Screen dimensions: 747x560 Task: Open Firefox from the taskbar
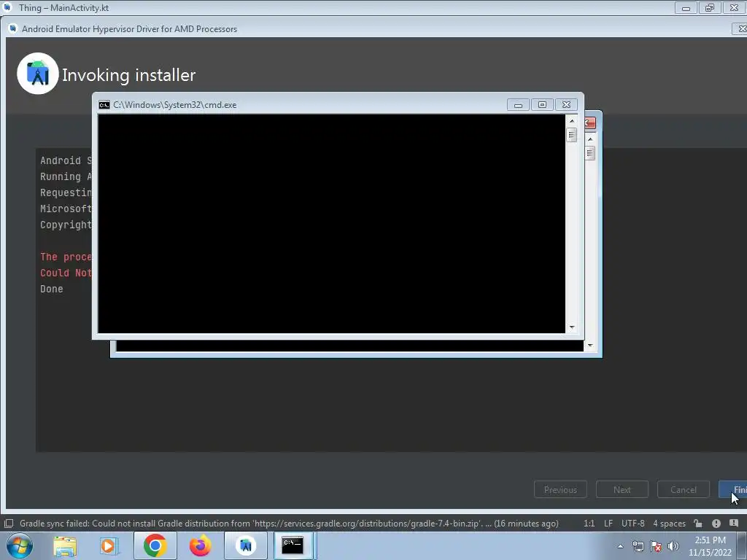[x=200, y=545]
